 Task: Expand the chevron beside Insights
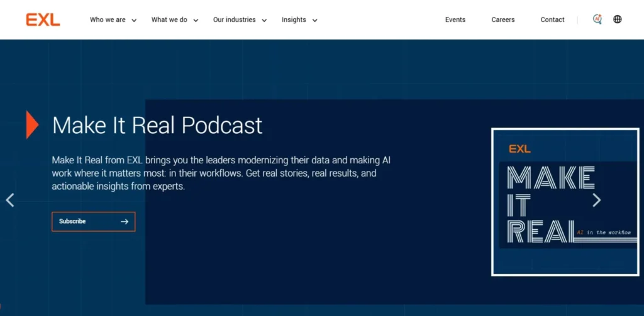[x=314, y=20]
